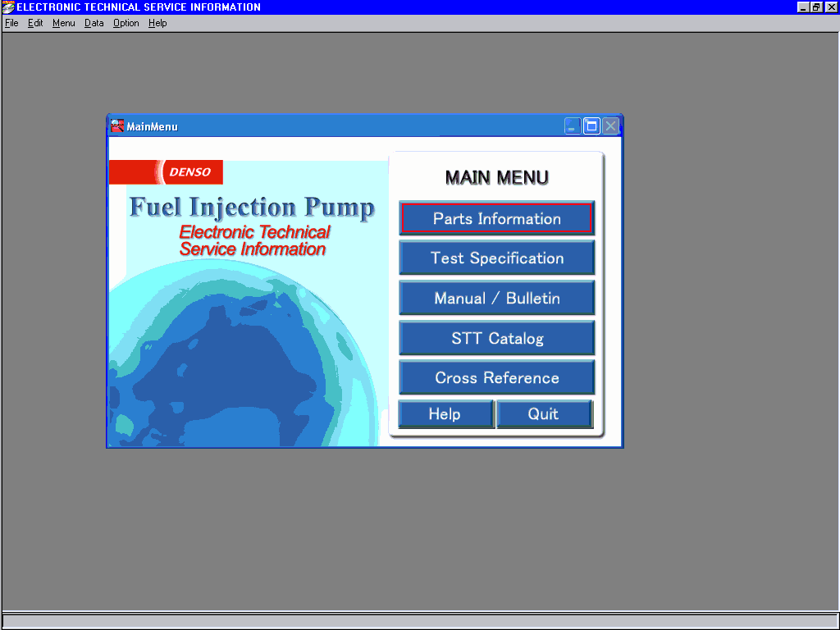Viewport: 840px width, 630px height.
Task: Click the Quit button
Action: (545, 413)
